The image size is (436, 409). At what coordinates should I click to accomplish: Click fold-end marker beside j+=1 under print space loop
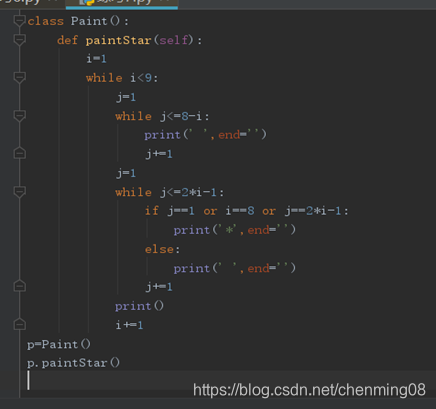19,153
